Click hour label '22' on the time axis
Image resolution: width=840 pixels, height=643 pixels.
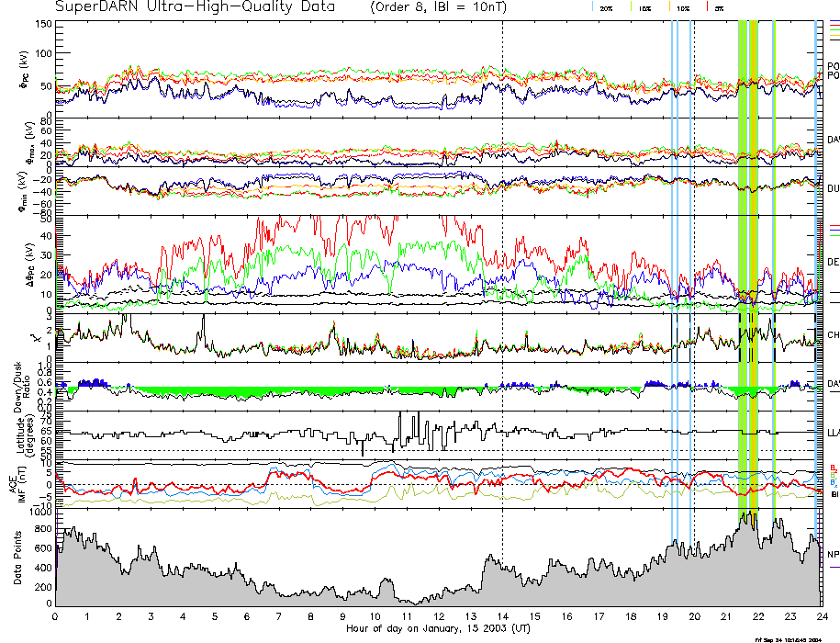(x=758, y=616)
